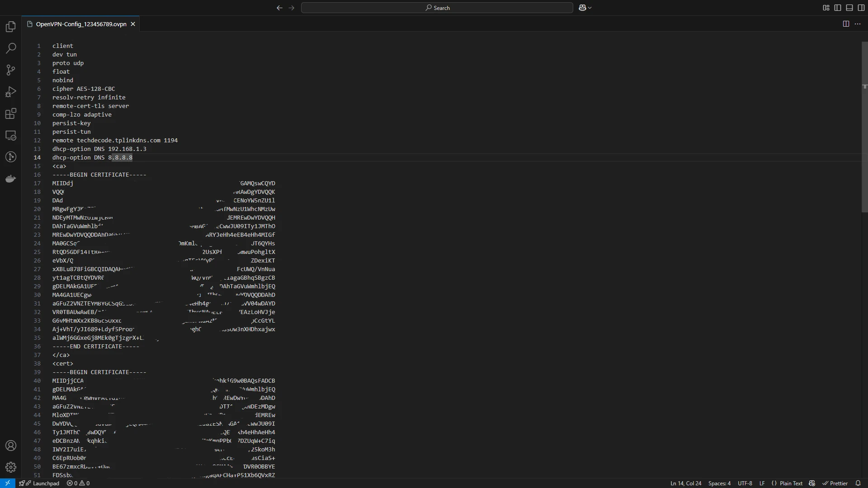Click '-----END CERTIFICATE-----' line

click(96, 347)
